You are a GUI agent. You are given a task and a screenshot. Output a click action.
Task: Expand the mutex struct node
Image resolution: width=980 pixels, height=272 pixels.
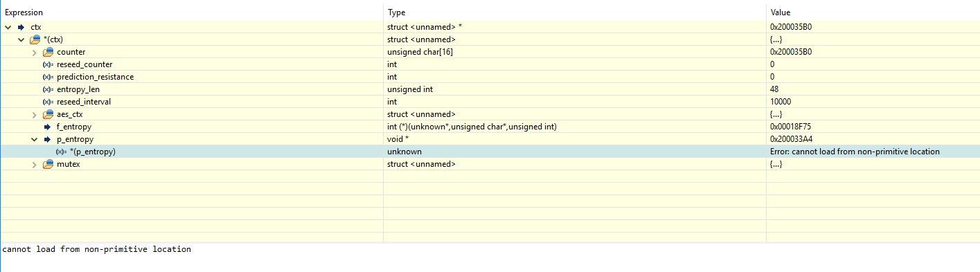coord(35,164)
